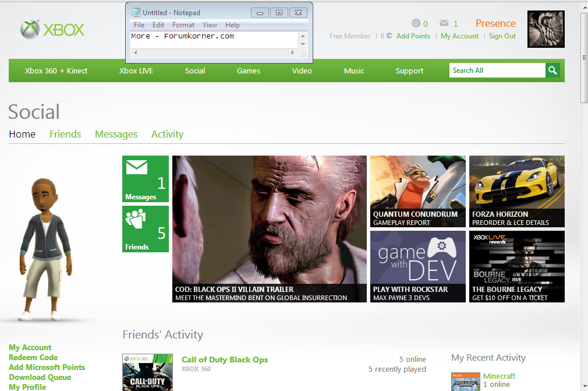
Task: Click the Search All input field
Action: [497, 70]
